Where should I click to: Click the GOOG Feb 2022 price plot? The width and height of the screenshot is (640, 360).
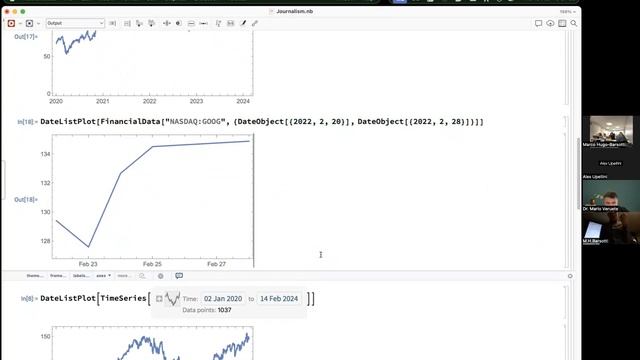click(x=153, y=200)
